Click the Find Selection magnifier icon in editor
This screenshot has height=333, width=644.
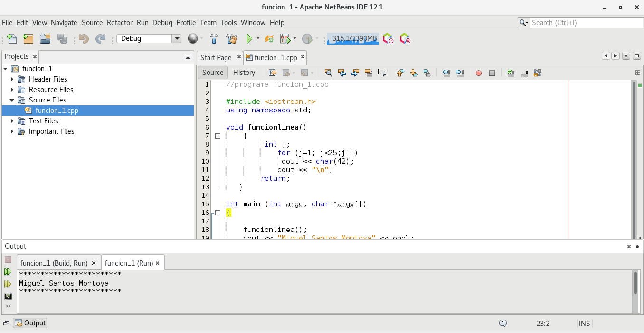[x=328, y=73]
